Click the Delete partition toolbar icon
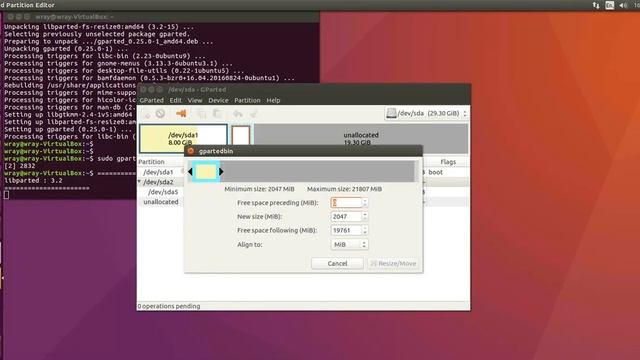 pos(160,113)
